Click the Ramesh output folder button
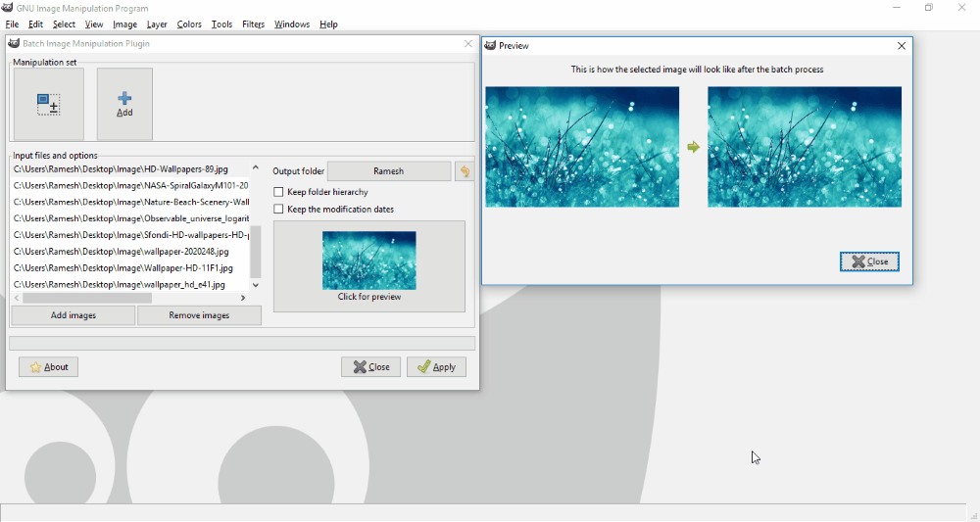 pos(389,171)
